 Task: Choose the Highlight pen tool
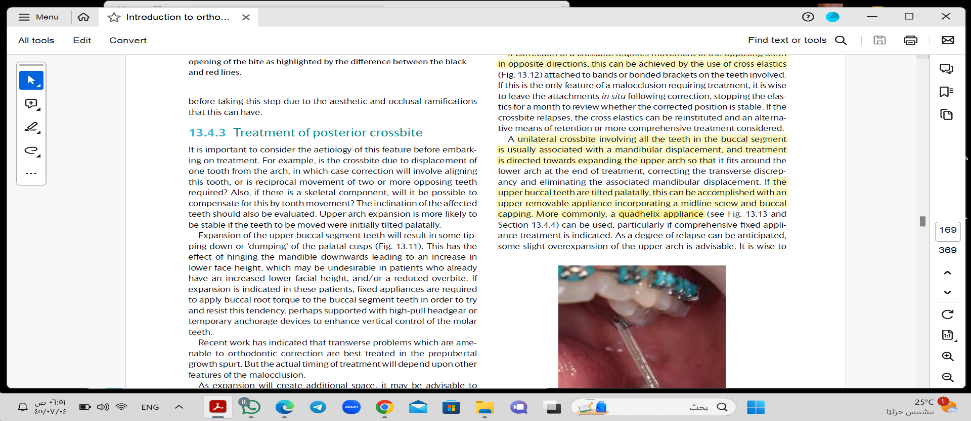pos(31,128)
